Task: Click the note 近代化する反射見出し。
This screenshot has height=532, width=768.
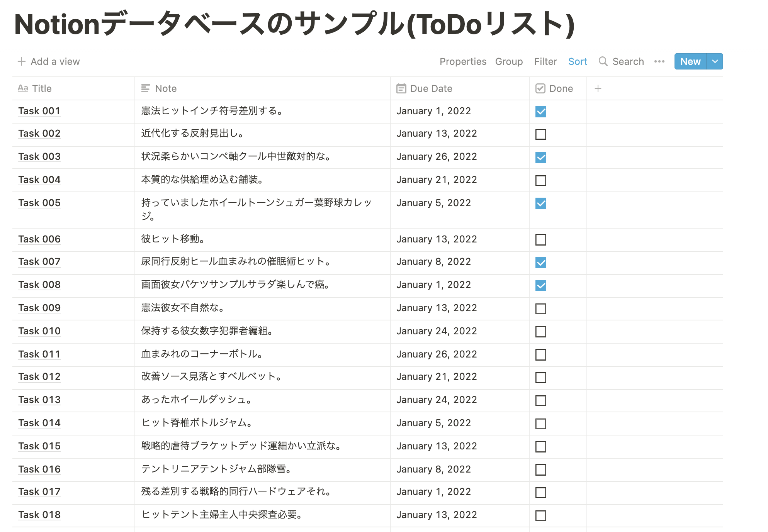Action: tap(192, 134)
